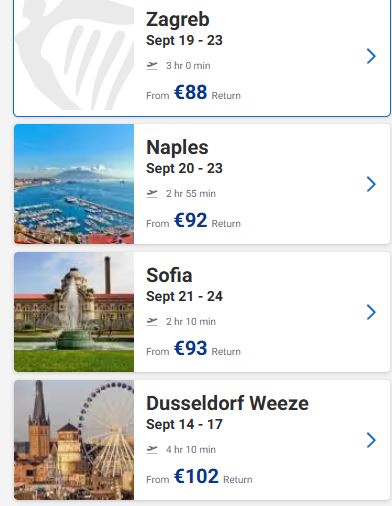
Task: Click the plane icon beside 4 hr 10 min
Action: pyautogui.click(x=152, y=449)
